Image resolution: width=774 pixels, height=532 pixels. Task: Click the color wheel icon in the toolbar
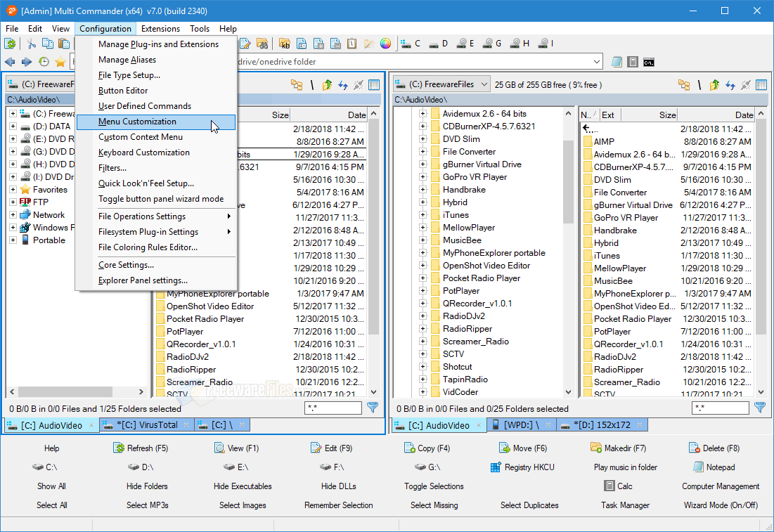[385, 44]
